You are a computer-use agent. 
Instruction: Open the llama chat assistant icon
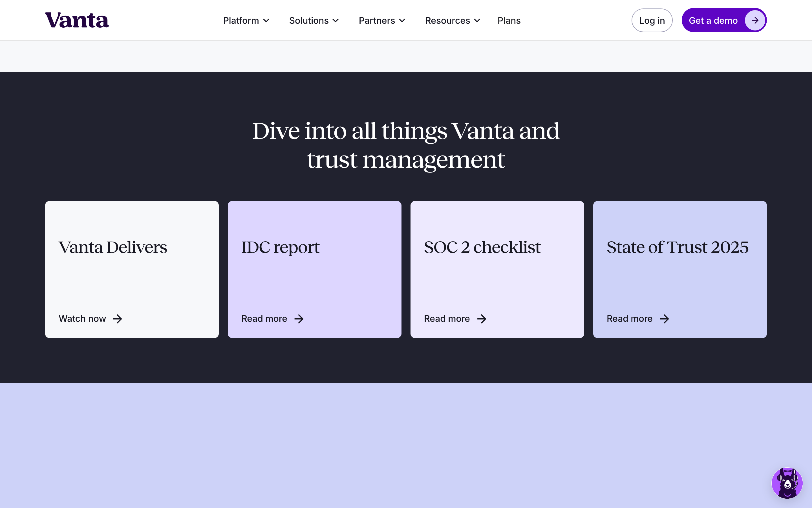(787, 483)
